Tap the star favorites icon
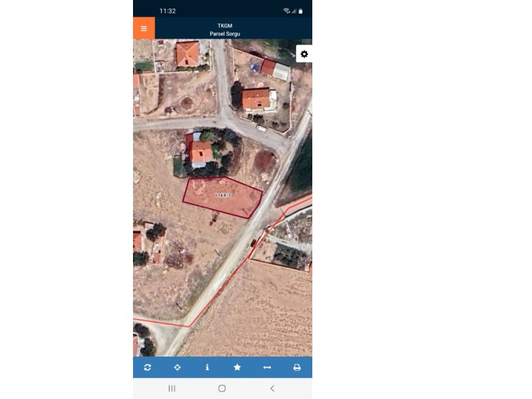The height and width of the screenshot is (399, 532). tap(237, 367)
